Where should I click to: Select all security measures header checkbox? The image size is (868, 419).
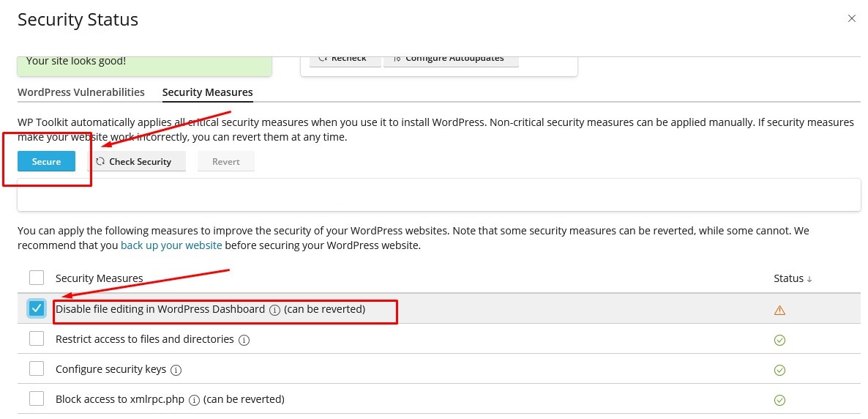[37, 278]
